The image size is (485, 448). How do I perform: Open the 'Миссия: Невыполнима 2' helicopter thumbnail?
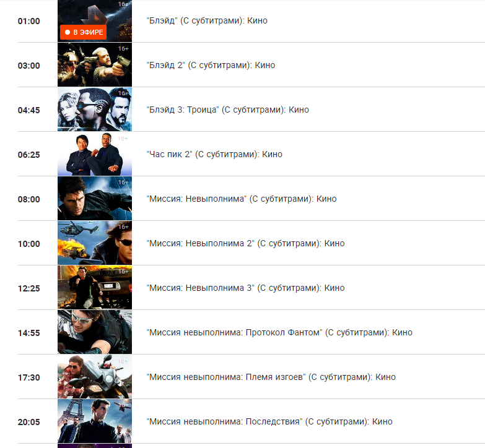click(x=95, y=243)
